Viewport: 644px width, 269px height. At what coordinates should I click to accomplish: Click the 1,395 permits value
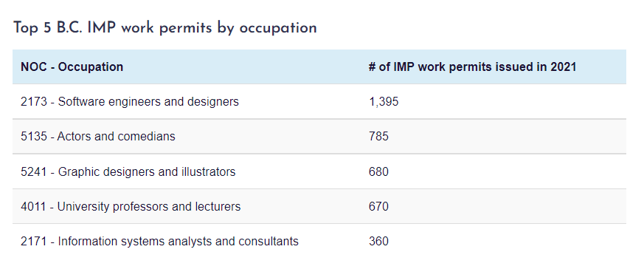click(384, 102)
